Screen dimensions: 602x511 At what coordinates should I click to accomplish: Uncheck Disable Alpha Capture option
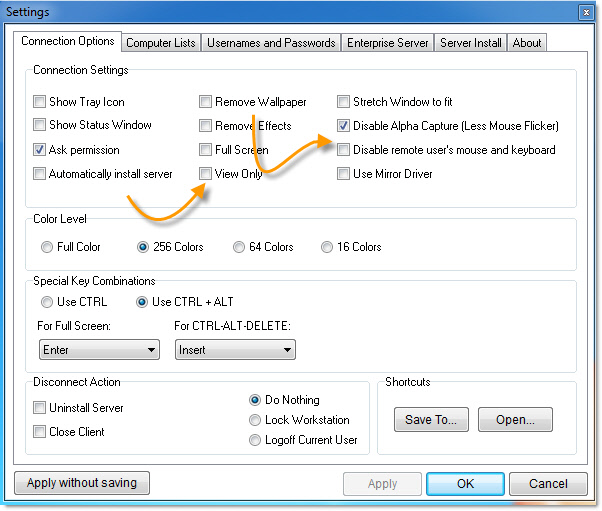[x=343, y=126]
